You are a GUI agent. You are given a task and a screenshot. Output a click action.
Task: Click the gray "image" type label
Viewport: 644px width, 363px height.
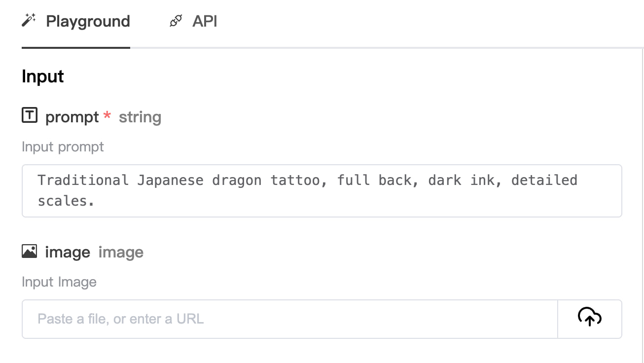(x=121, y=252)
